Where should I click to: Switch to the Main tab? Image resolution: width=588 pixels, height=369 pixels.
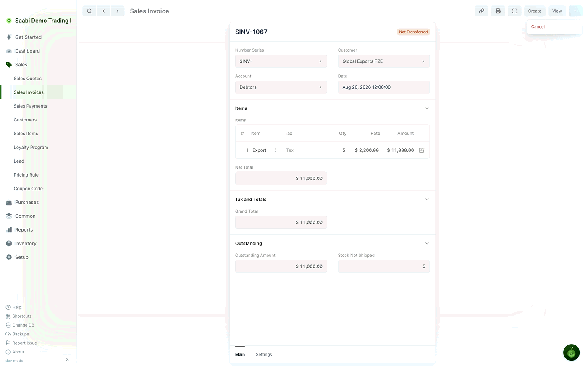click(240, 355)
